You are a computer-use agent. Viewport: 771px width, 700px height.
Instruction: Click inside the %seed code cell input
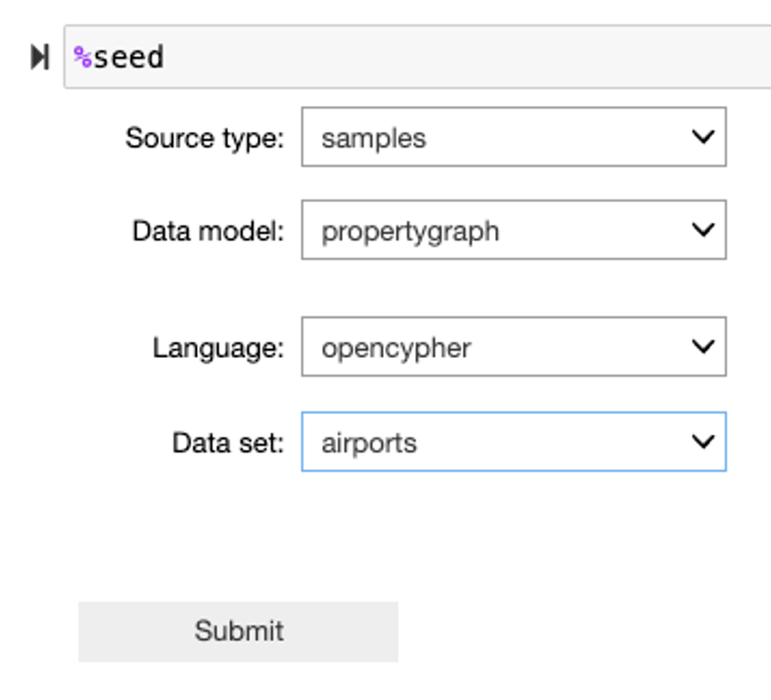[445, 58]
